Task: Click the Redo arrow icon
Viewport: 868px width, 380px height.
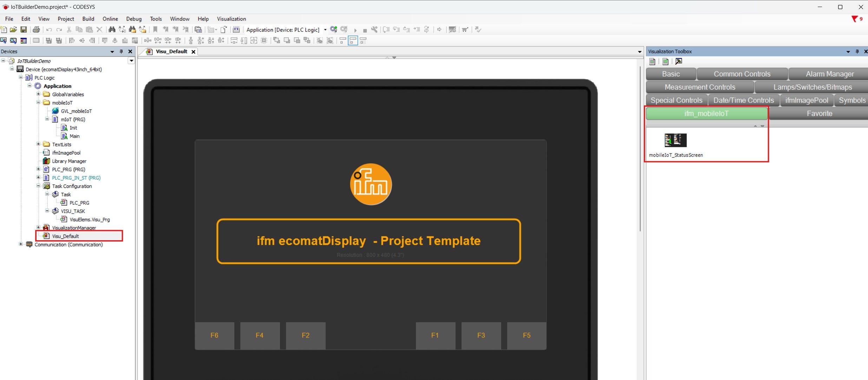Action: coord(59,30)
